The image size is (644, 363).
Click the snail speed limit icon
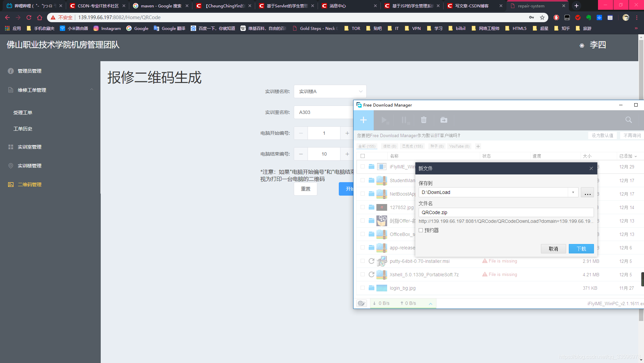[361, 303]
